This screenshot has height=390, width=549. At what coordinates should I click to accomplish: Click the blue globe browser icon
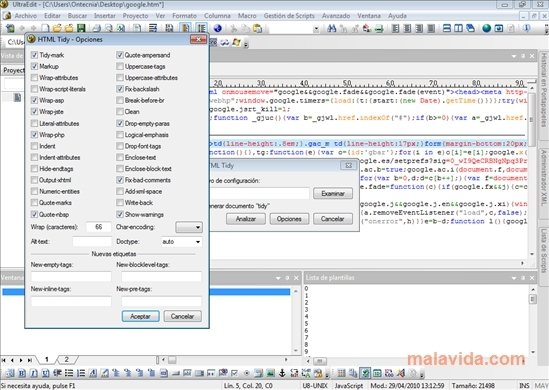pyautogui.click(x=218, y=28)
